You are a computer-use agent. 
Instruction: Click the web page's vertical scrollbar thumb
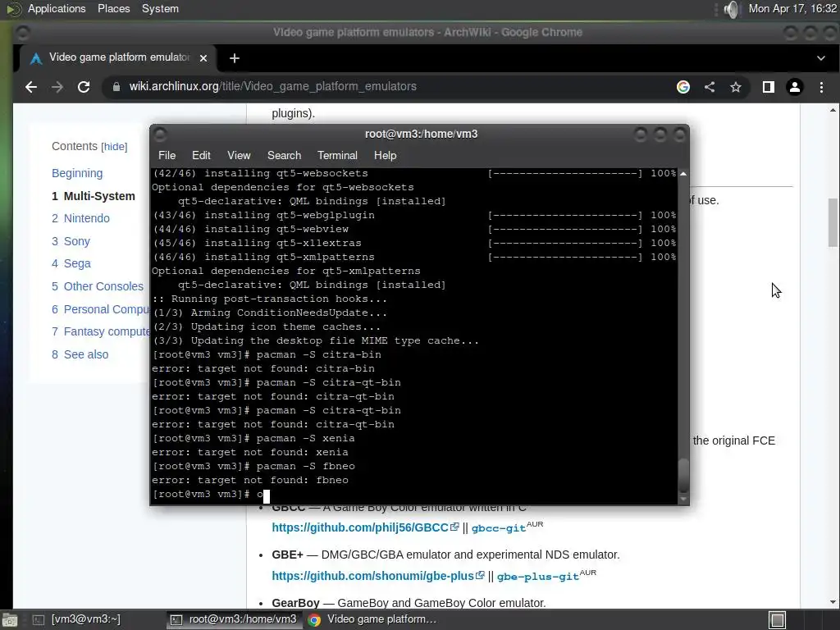tap(833, 222)
